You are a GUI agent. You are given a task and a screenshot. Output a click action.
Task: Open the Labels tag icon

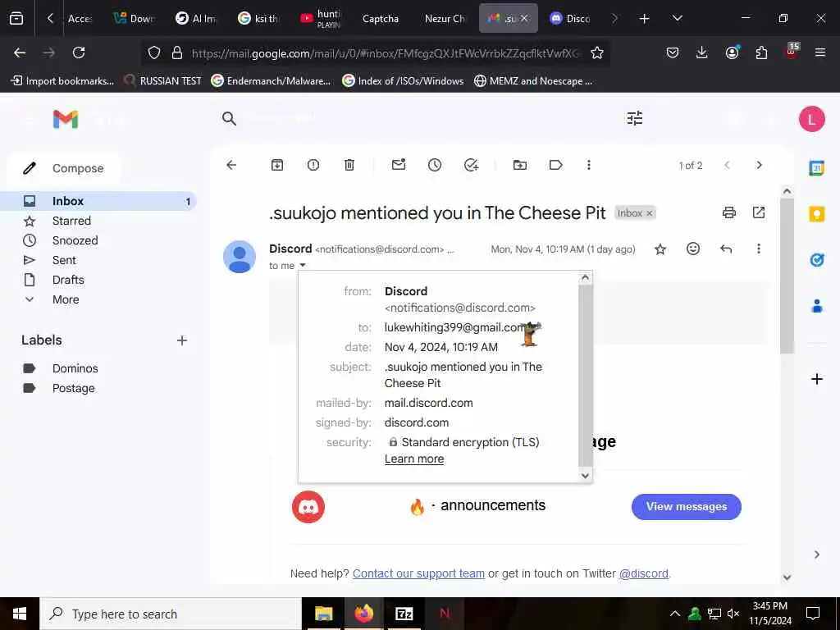(555, 165)
